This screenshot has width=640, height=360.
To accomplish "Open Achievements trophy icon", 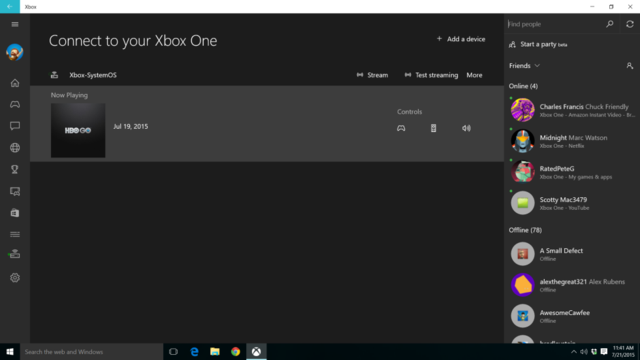I will (x=15, y=169).
